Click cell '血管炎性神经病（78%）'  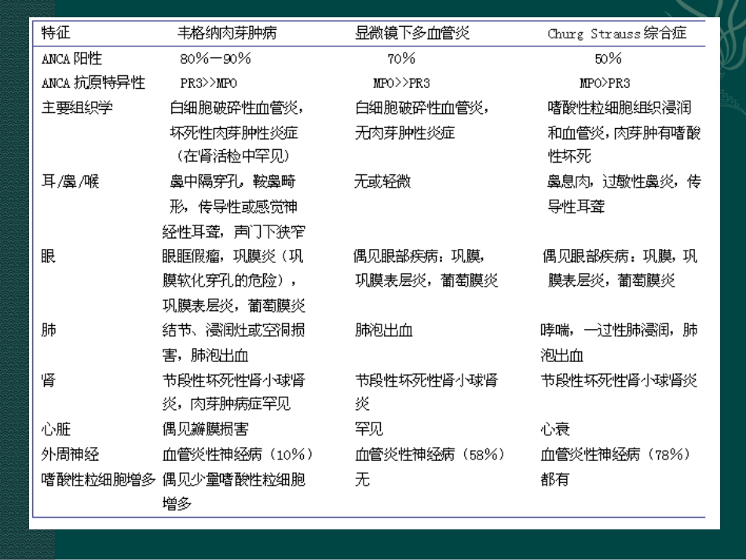coord(616,455)
